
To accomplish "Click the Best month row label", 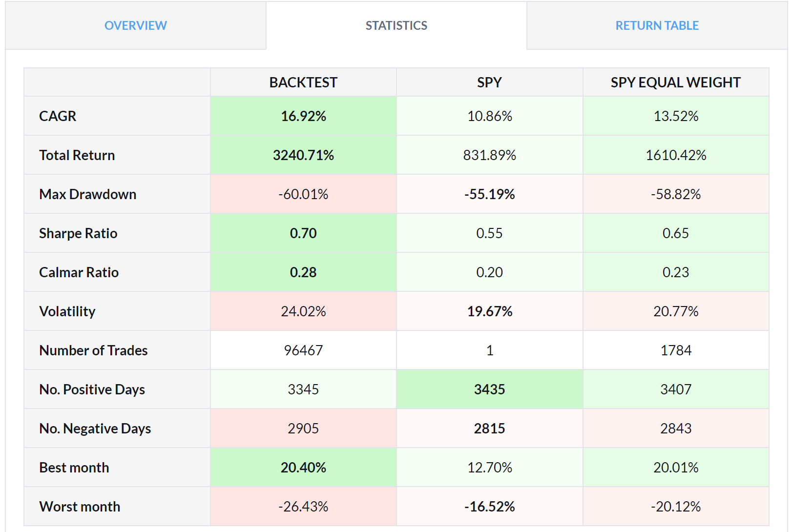I will click(x=74, y=468).
